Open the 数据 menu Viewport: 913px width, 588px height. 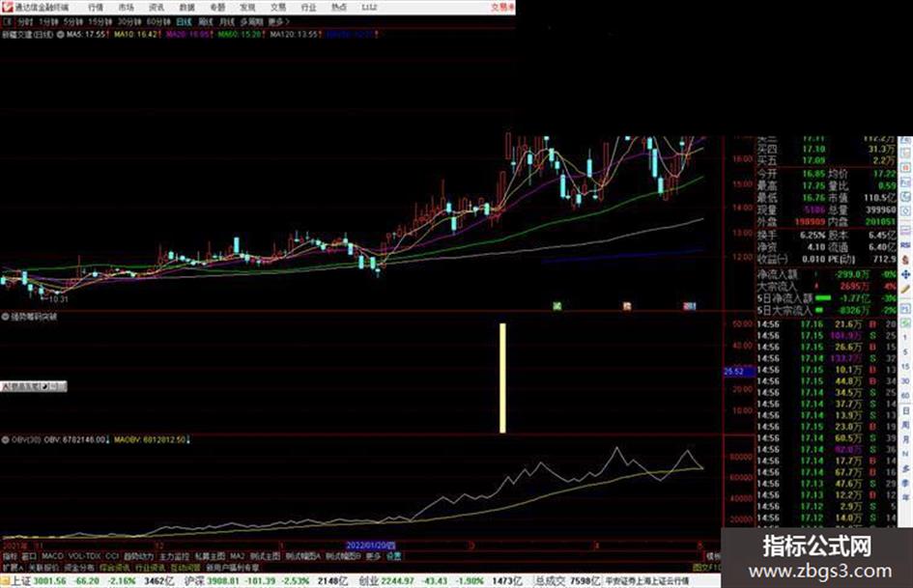pos(186,7)
